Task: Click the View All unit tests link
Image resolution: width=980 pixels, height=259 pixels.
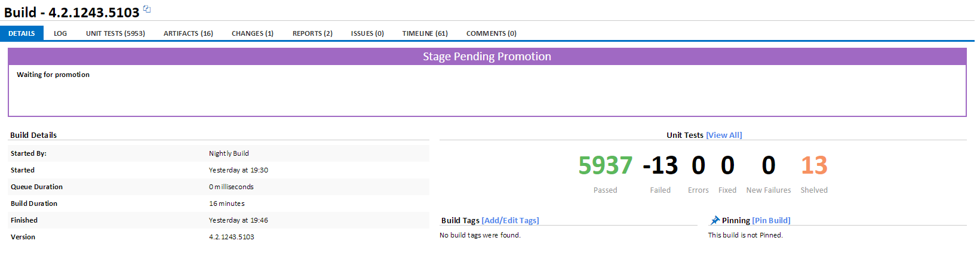Action: point(724,135)
